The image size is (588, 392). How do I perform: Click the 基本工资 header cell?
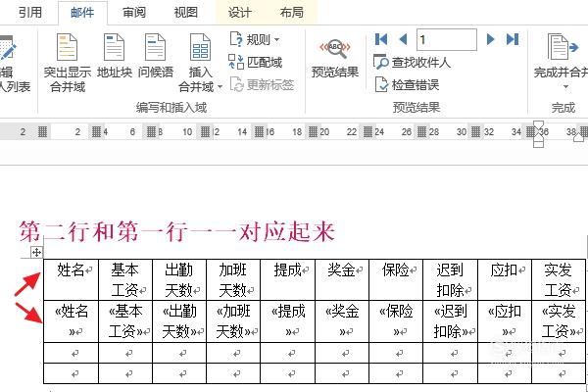tap(125, 279)
